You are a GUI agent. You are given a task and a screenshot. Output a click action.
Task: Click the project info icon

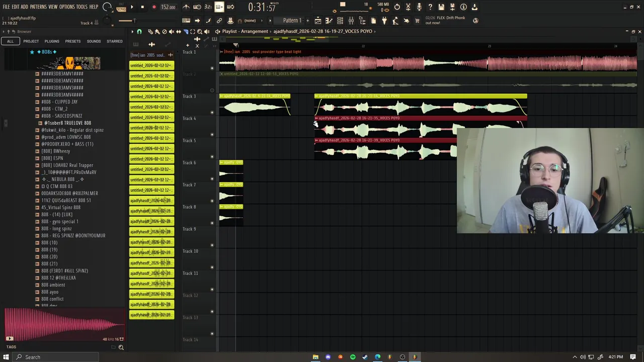tap(463, 7)
